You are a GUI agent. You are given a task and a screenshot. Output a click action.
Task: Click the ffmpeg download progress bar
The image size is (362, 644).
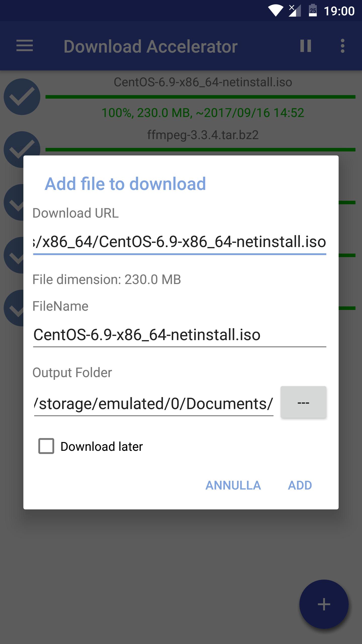tap(200, 150)
